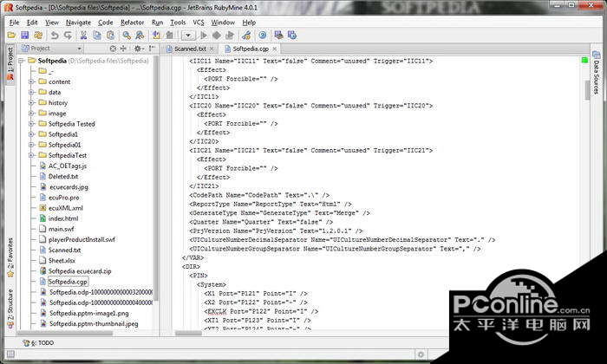Collapse the Softpedia project root node

[x=22, y=61]
